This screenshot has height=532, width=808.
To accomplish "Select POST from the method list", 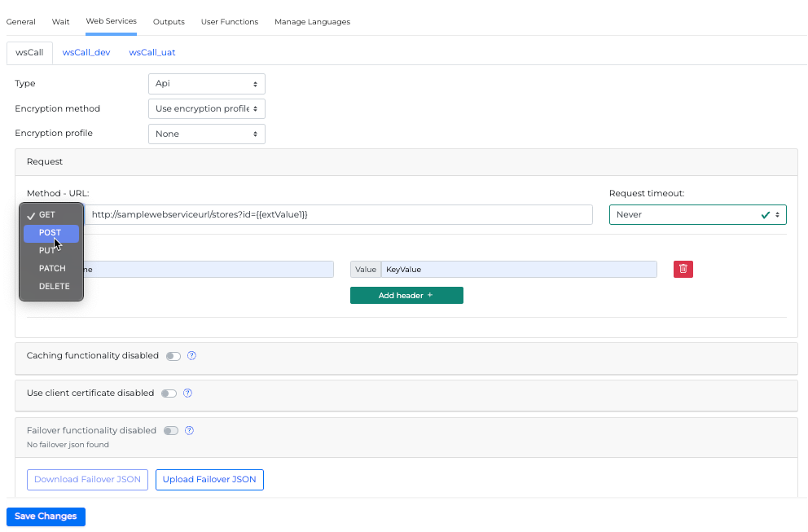I will [x=50, y=233].
